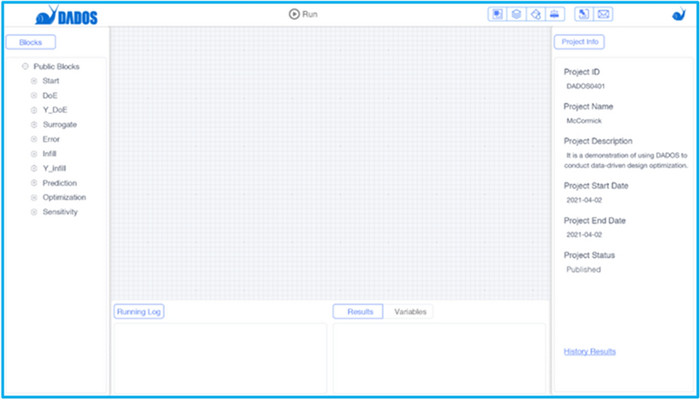
Task: Click the export arrow toolbar icon
Action: click(584, 14)
